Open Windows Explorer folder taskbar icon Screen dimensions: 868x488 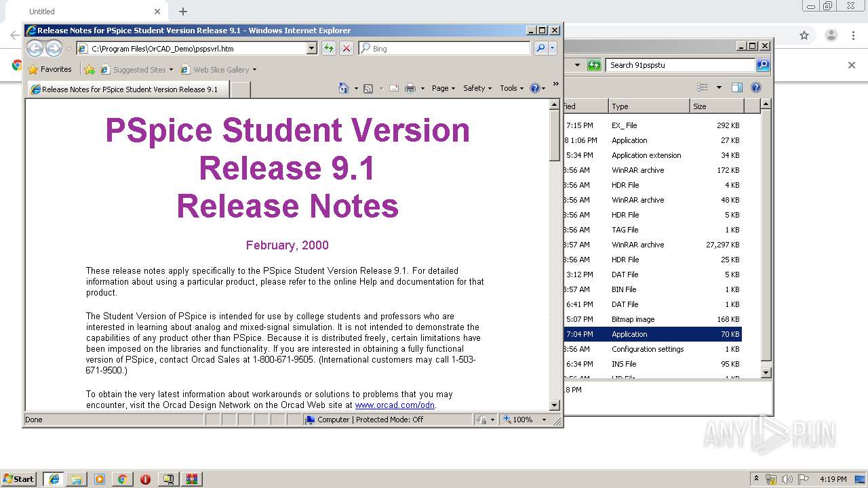(77, 479)
